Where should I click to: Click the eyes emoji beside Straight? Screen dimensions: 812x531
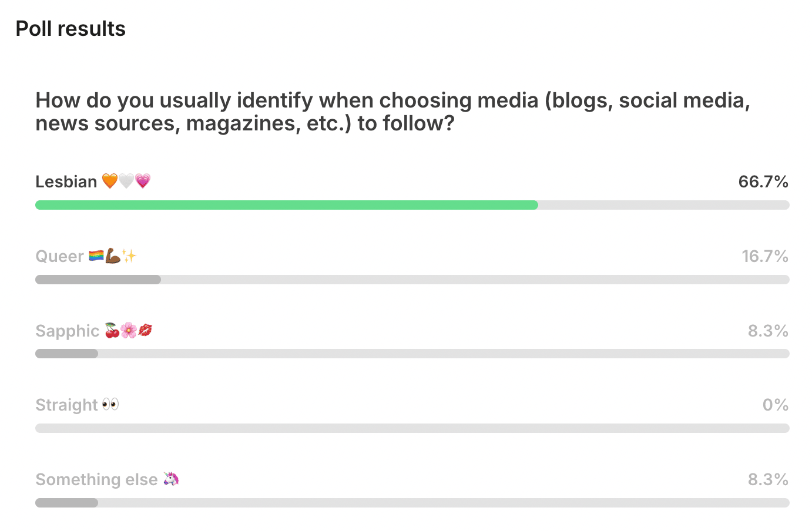110,405
